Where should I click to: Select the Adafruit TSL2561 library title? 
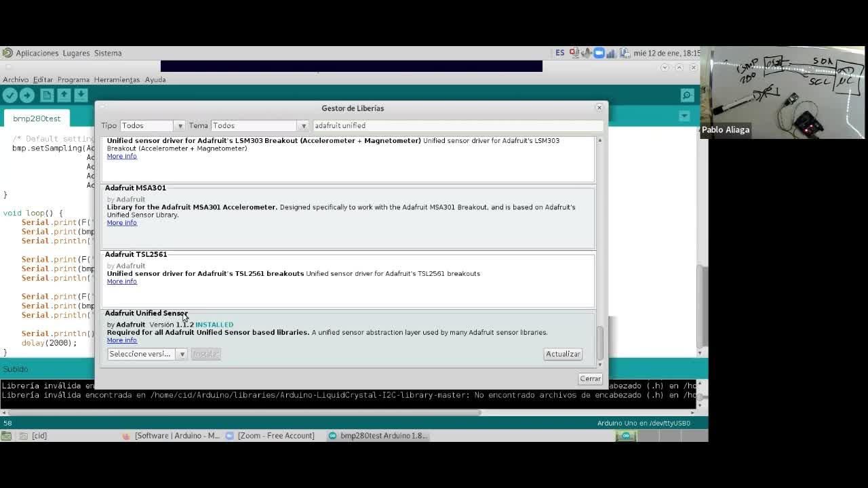136,254
